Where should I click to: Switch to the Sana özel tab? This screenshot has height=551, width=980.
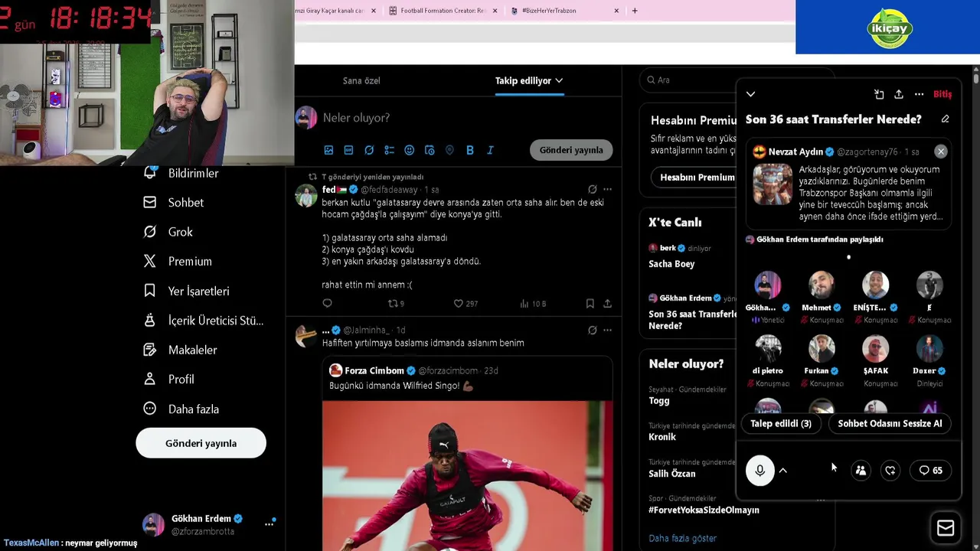361,80
